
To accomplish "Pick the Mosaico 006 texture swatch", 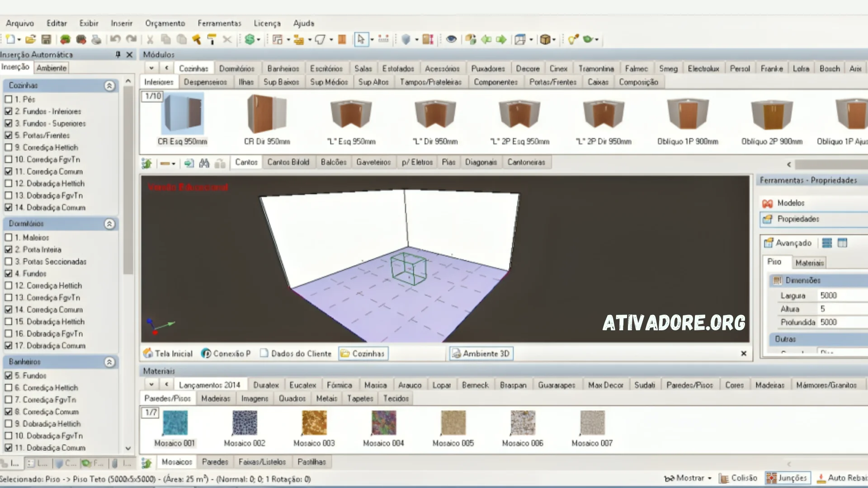I will (x=523, y=423).
